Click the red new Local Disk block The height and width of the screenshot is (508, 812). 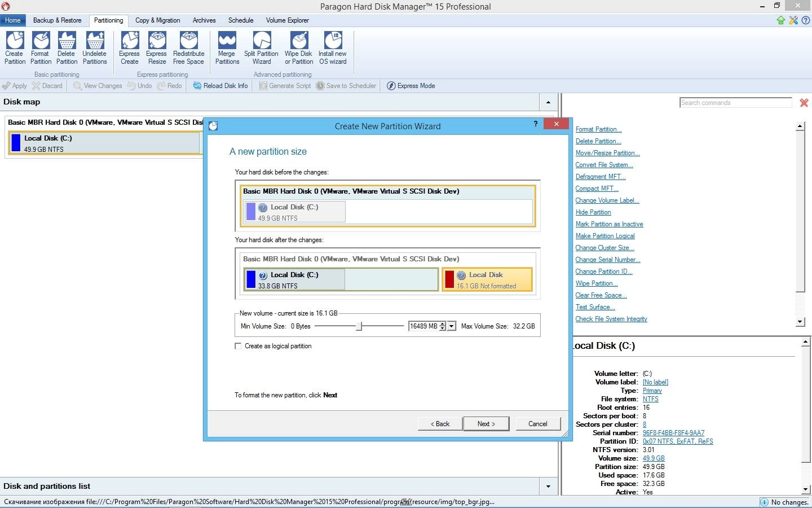[487, 279]
